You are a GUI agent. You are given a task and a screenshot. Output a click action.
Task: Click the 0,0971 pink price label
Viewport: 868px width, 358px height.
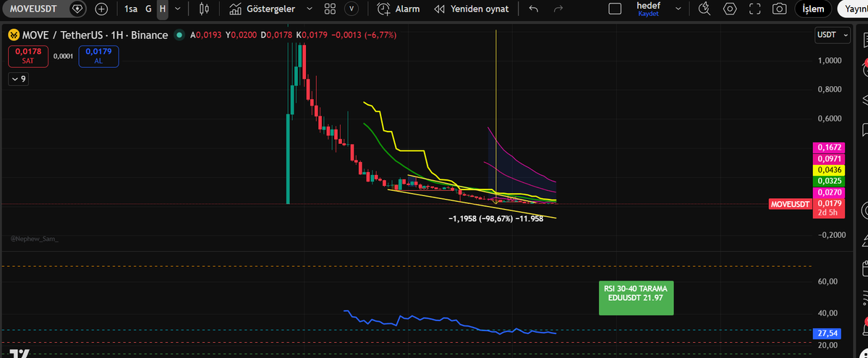pos(829,158)
